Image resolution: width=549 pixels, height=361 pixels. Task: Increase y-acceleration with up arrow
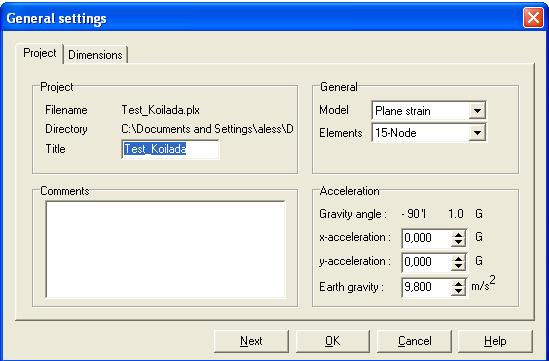pos(458,258)
